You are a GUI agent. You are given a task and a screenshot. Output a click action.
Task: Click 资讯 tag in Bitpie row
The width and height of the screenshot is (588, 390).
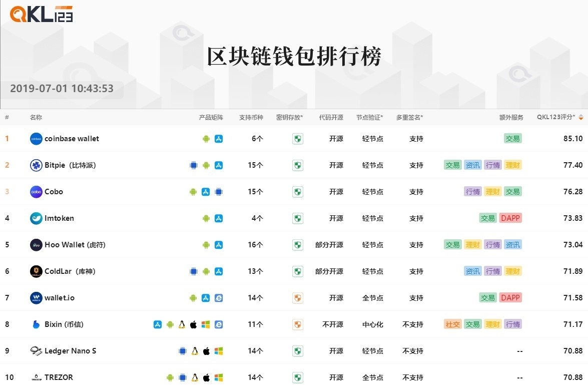point(472,165)
